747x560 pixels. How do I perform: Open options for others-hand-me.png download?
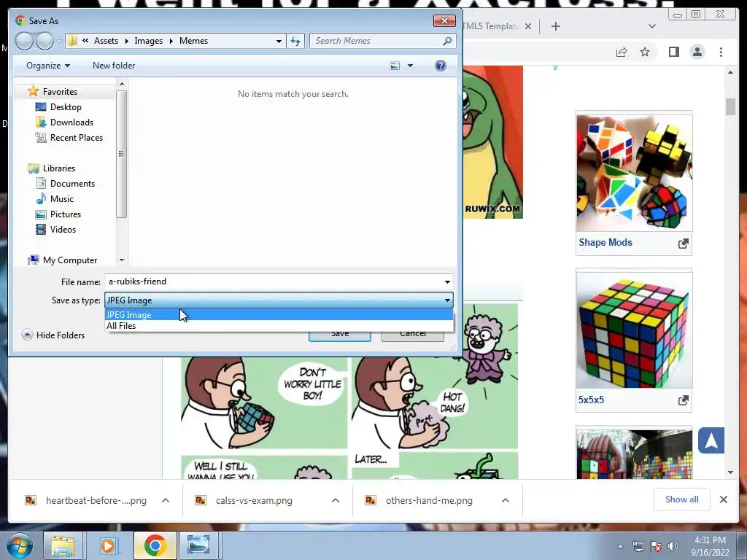[506, 500]
